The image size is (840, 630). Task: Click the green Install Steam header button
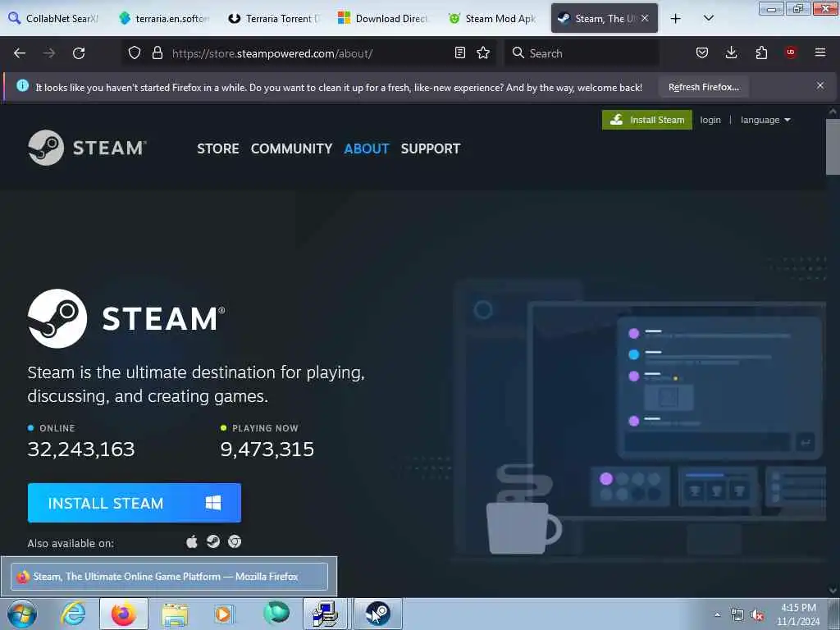click(646, 120)
